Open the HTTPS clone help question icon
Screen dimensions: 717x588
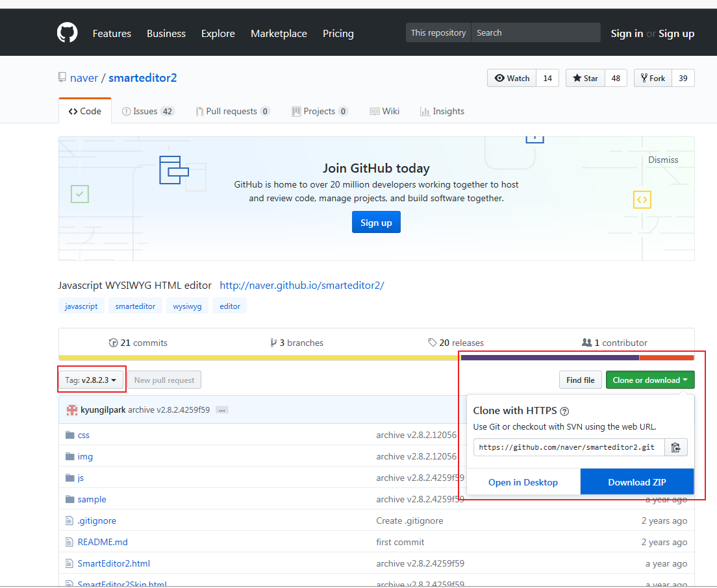565,411
